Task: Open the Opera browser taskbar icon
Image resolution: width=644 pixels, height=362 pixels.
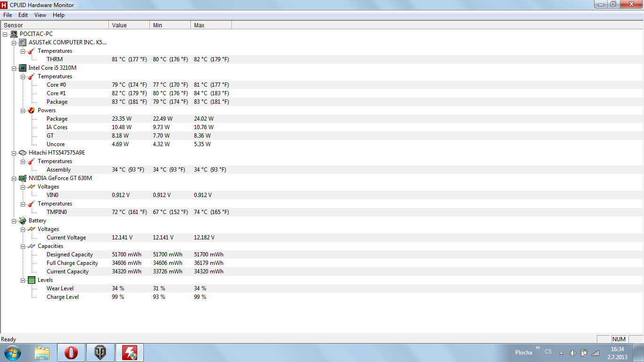Action: (71, 353)
